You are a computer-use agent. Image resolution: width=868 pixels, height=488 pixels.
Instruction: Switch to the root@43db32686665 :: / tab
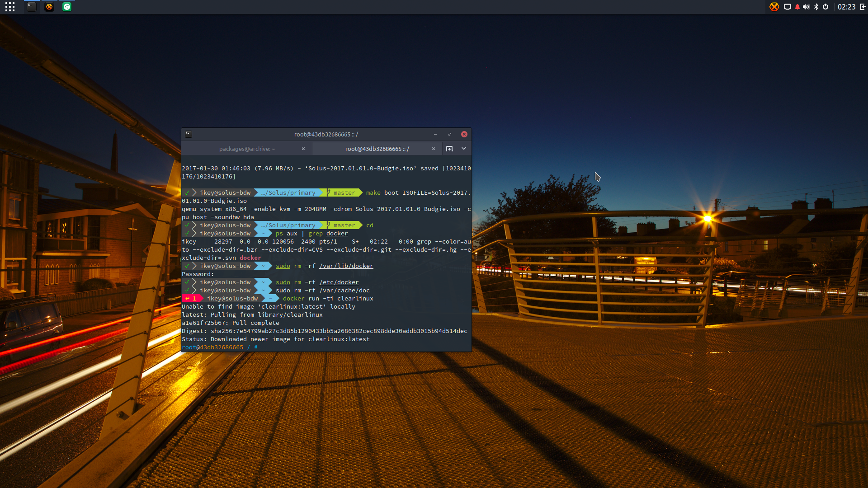pyautogui.click(x=377, y=149)
